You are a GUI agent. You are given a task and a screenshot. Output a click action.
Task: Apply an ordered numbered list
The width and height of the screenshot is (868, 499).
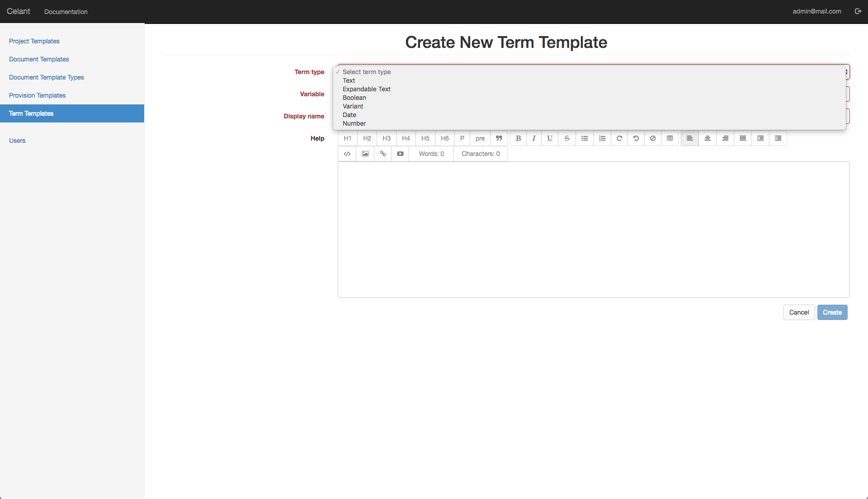pos(602,138)
